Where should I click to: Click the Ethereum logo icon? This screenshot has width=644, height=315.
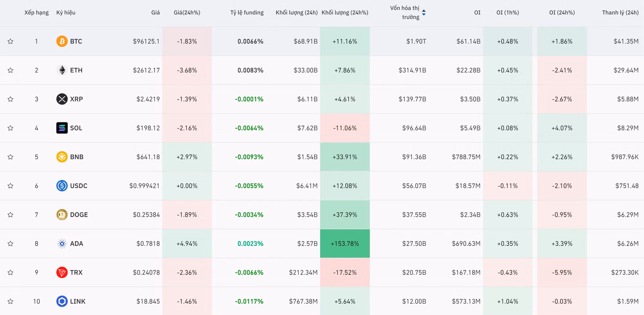click(62, 70)
